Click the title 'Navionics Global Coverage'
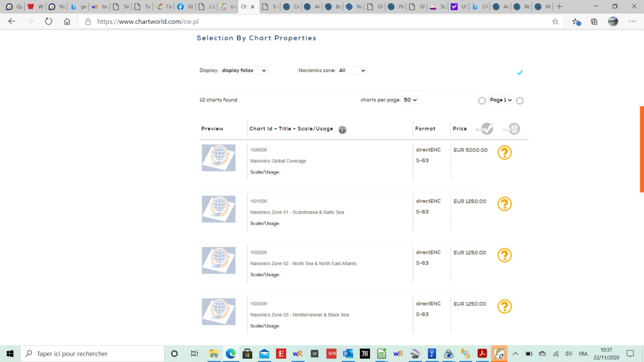This screenshot has width=644, height=362. click(x=278, y=161)
